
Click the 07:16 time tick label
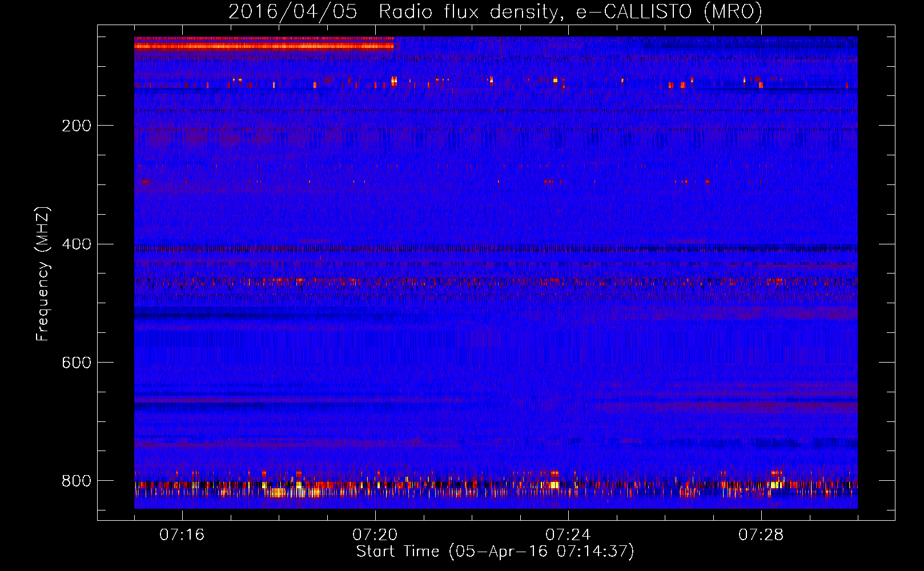tap(182, 534)
